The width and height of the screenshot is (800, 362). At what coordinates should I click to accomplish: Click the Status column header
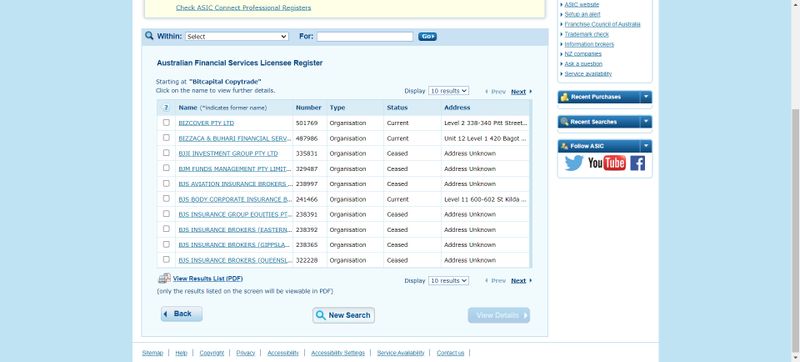coord(397,108)
